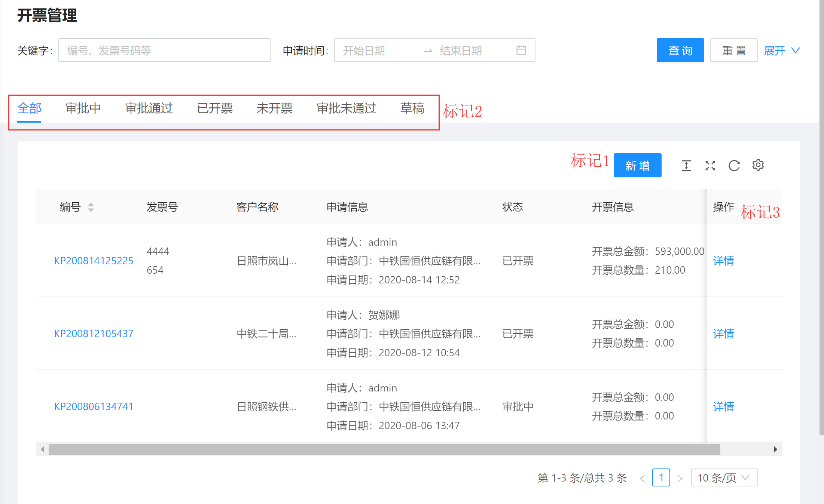Sort by 编号 column arrows
This screenshot has width=824, height=504.
(x=91, y=207)
